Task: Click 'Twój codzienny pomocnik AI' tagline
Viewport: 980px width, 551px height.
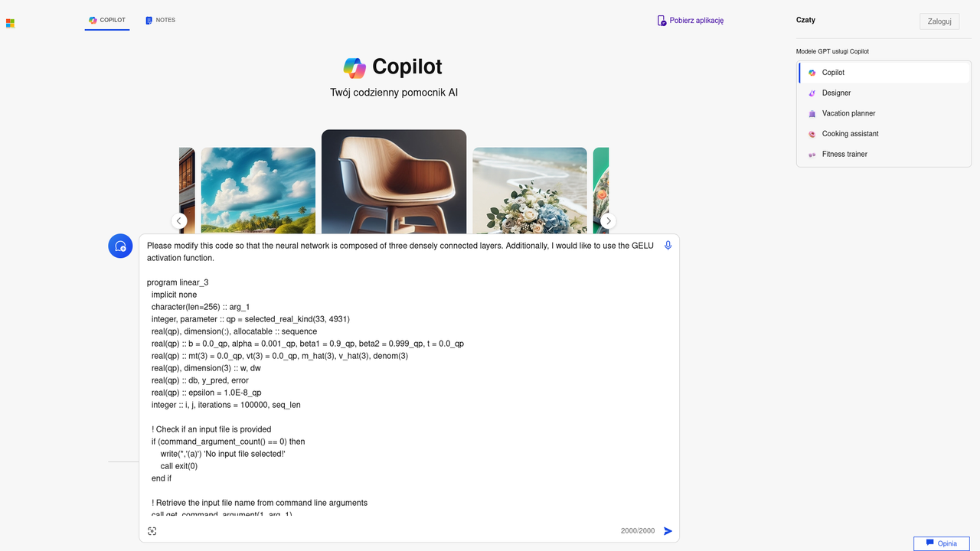Action: 394,93
